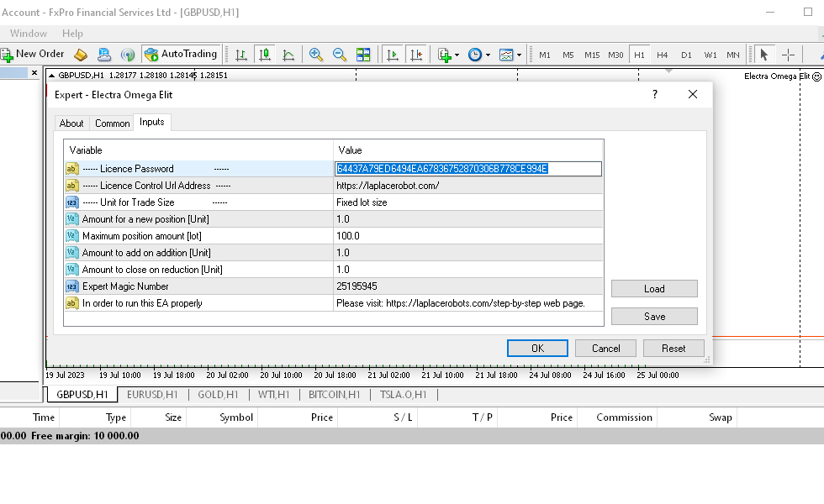Switch chart to bar chart icon
Viewport: 824px width, 504px height.
(x=241, y=55)
